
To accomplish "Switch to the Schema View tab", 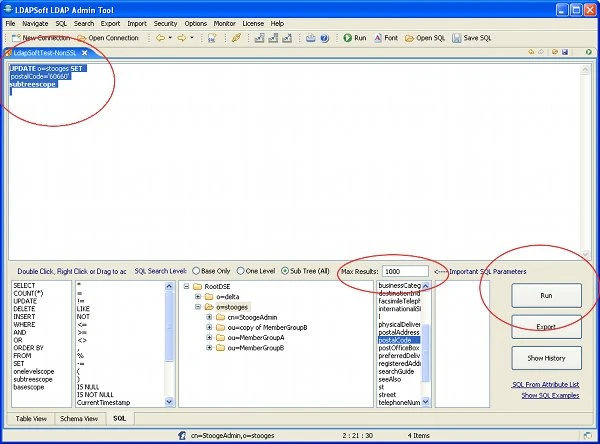I will [79, 419].
